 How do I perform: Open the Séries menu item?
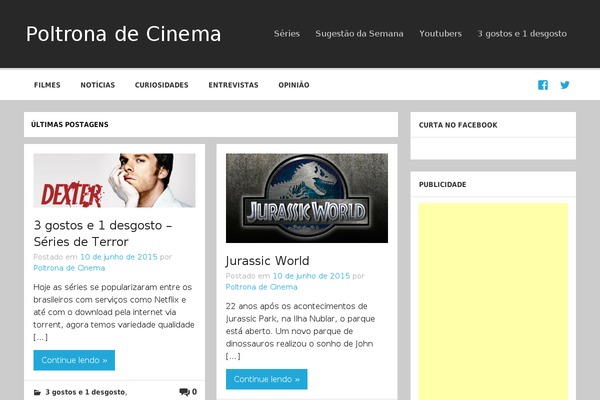pos(287,34)
